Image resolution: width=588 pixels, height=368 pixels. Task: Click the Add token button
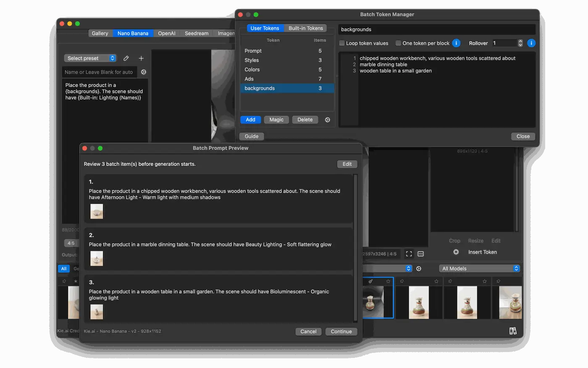[250, 120]
